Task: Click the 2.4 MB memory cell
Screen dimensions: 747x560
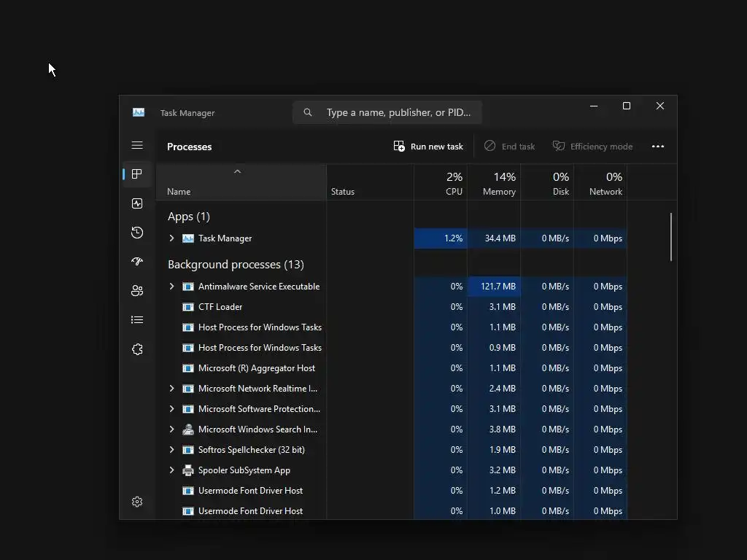Action: point(494,389)
